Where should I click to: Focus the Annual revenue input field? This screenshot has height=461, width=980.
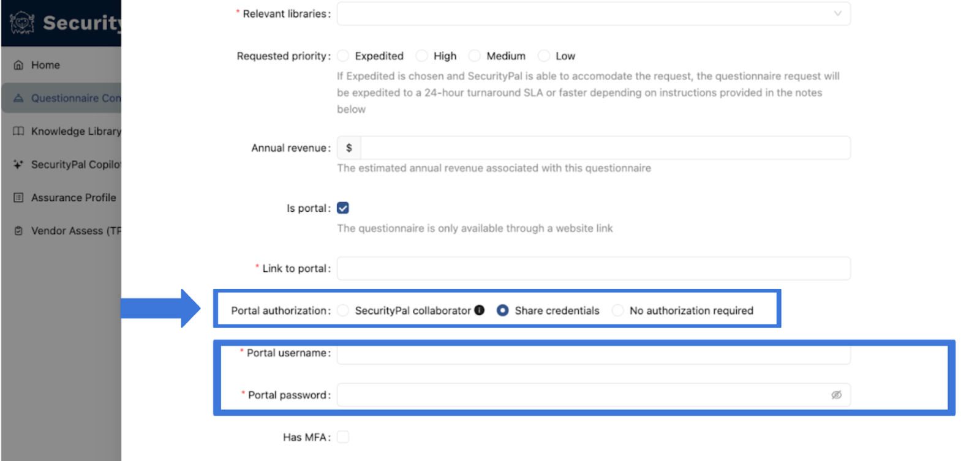tap(605, 148)
